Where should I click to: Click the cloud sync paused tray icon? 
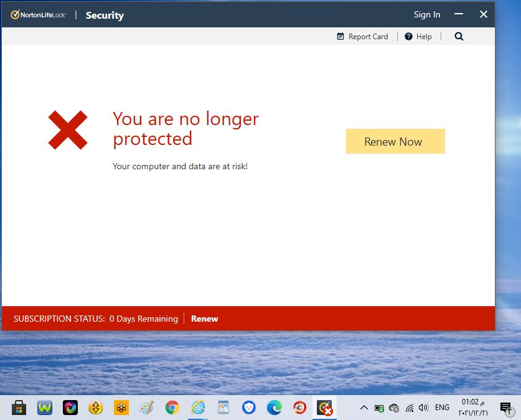[x=394, y=408]
